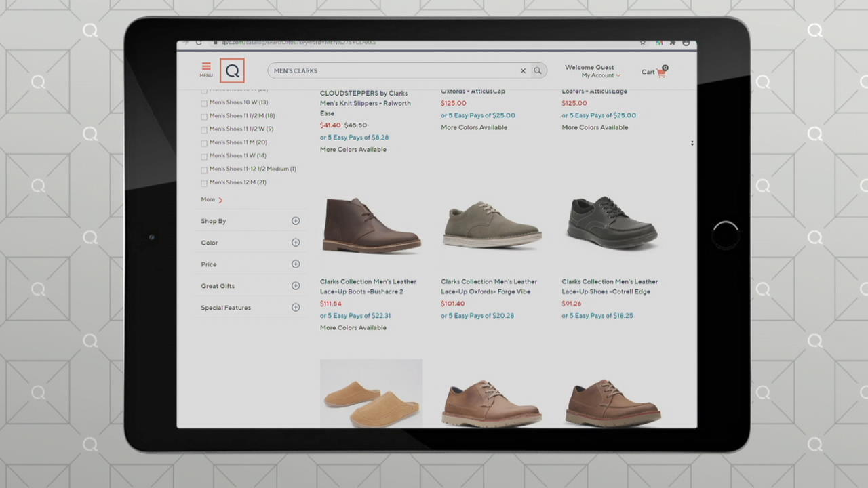Click the QVC logo icon
The image size is (868, 488).
tap(232, 70)
